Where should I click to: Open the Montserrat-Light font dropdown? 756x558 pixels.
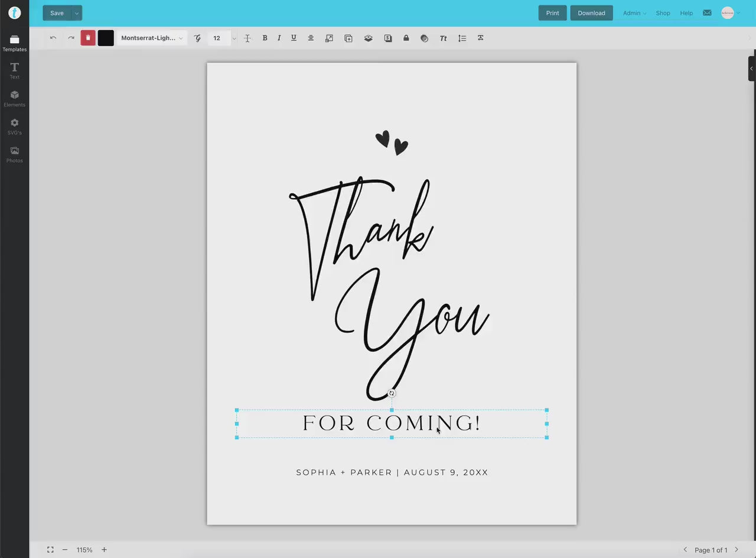click(x=152, y=38)
